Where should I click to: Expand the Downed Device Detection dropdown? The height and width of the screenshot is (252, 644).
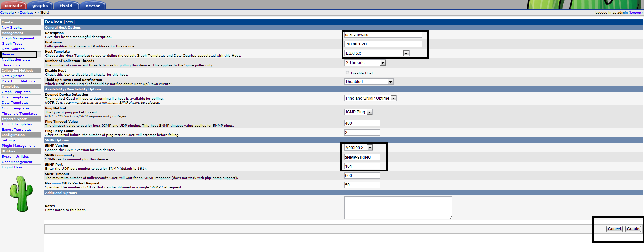[371, 98]
